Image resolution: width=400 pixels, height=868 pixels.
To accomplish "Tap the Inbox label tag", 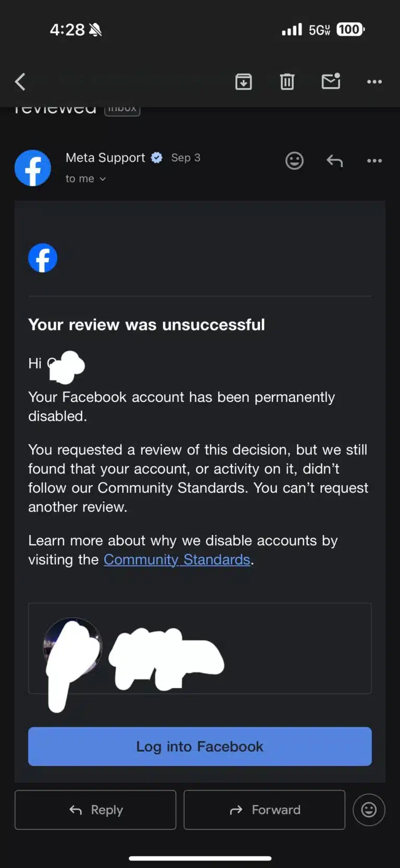I will pos(122,109).
